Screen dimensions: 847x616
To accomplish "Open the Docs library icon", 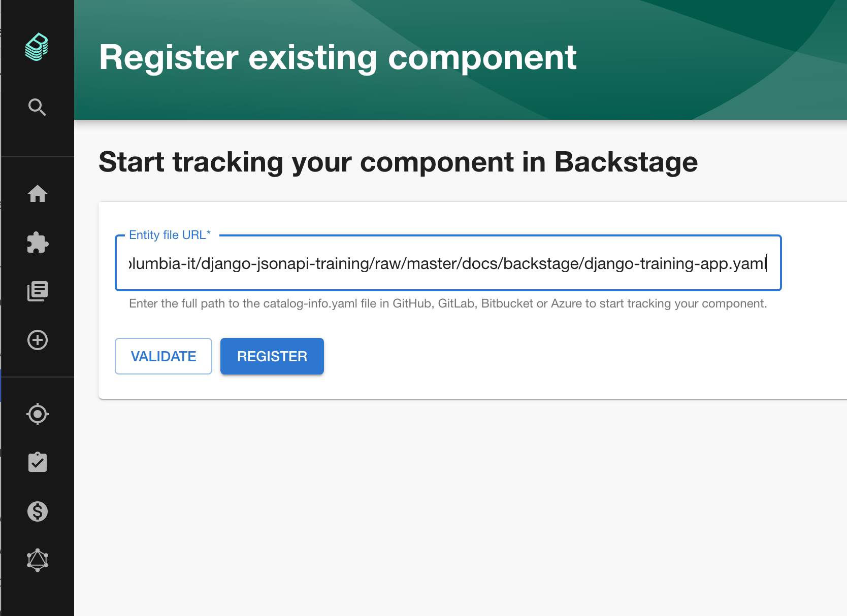I will pyautogui.click(x=38, y=291).
